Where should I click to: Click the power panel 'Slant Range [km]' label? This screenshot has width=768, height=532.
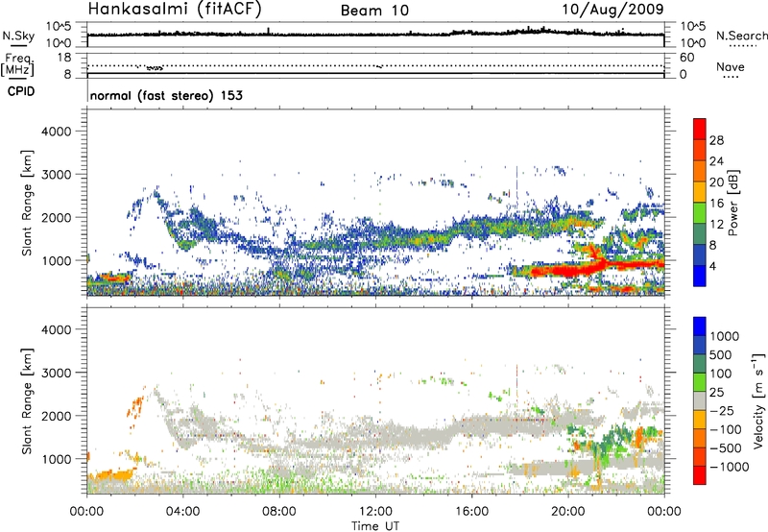[27, 203]
